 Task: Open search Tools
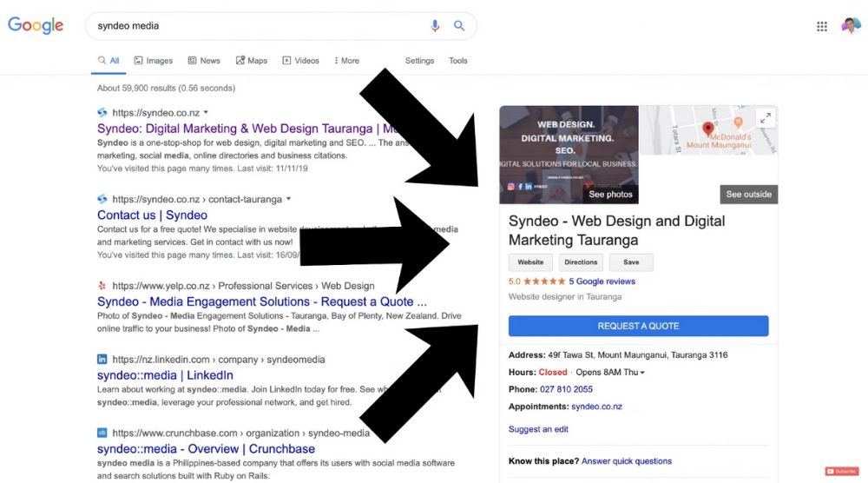(x=457, y=61)
